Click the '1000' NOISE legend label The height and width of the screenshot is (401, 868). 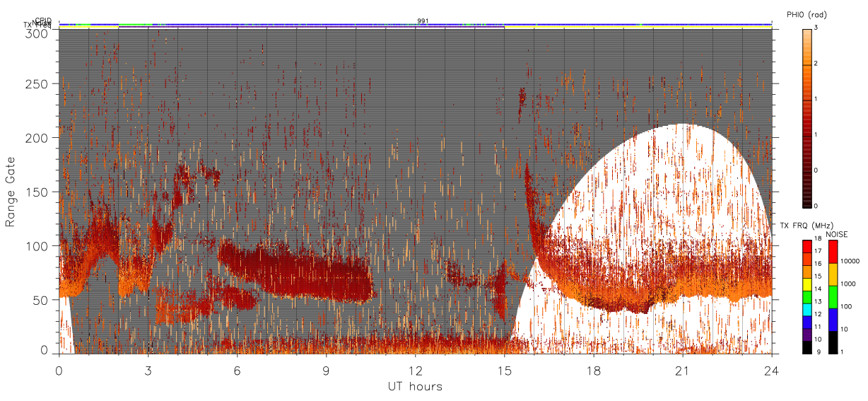click(848, 284)
